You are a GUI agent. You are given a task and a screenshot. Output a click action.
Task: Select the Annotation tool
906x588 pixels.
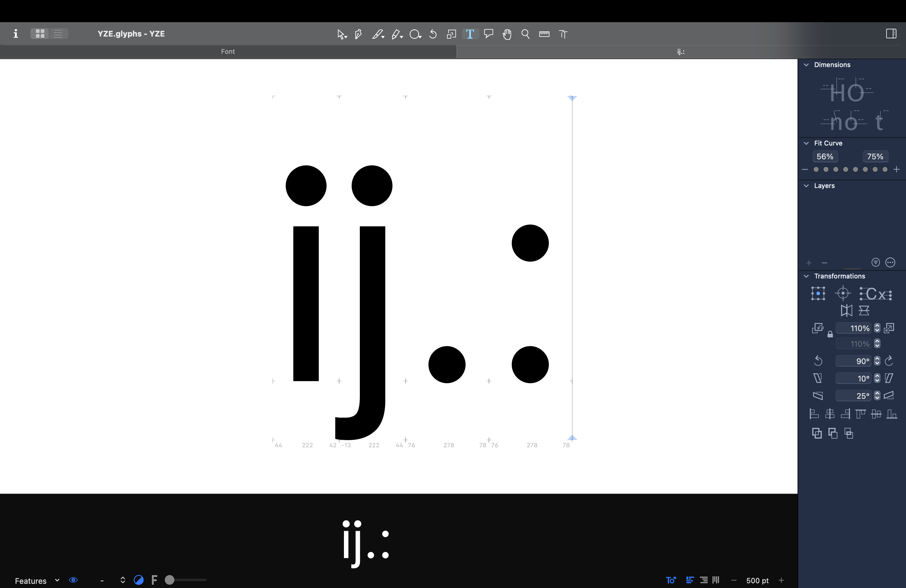488,34
